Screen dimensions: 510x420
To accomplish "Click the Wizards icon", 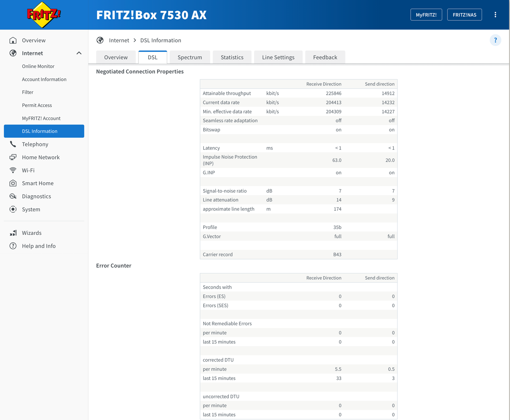I will [x=13, y=233].
